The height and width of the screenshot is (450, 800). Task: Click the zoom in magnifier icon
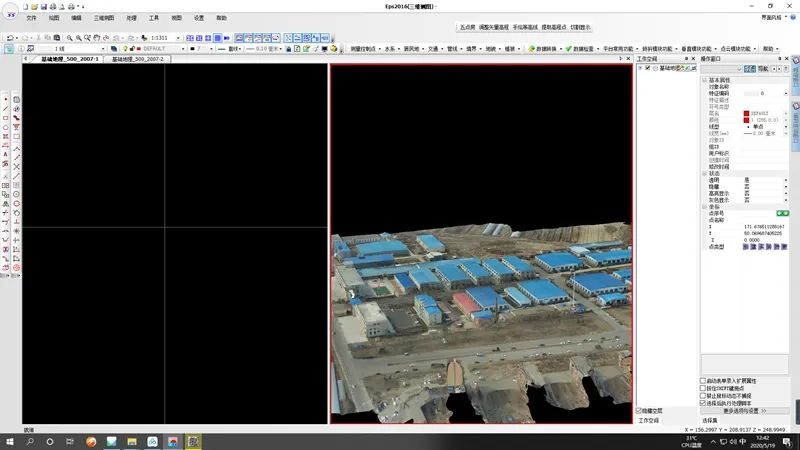(69, 37)
